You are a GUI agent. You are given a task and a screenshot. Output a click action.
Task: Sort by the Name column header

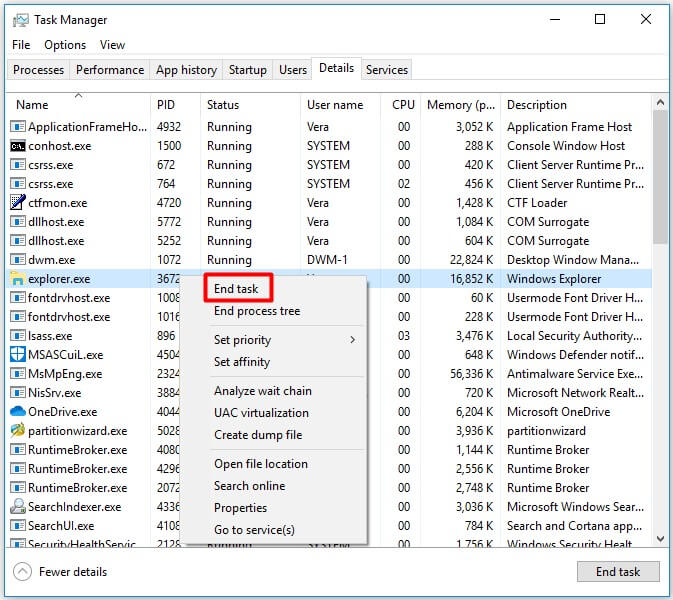(x=79, y=105)
